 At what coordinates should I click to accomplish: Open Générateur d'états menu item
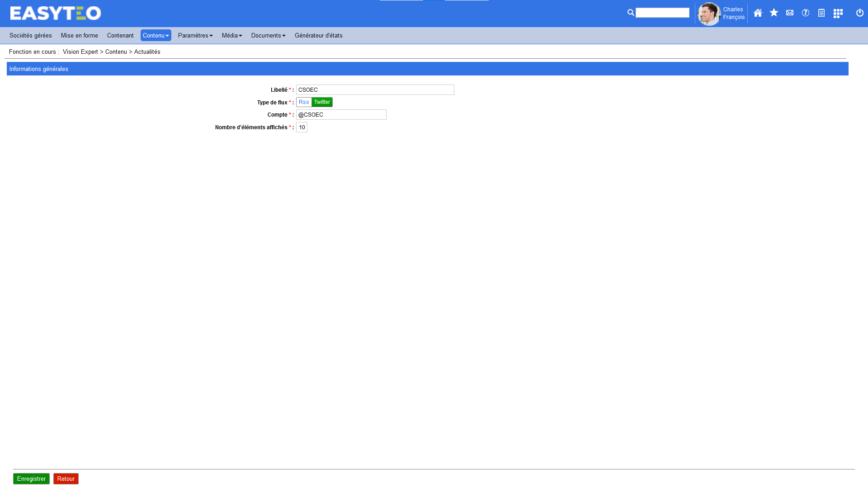318,36
